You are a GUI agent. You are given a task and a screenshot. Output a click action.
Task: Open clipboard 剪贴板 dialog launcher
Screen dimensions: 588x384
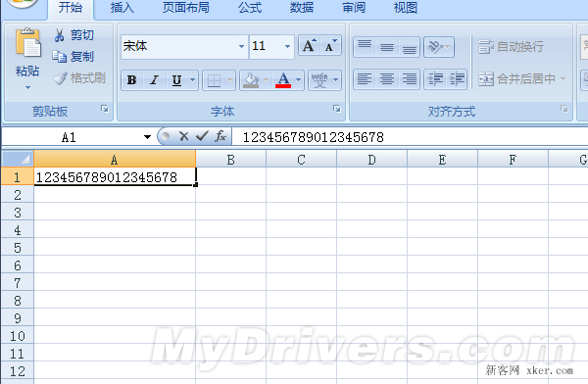click(105, 109)
